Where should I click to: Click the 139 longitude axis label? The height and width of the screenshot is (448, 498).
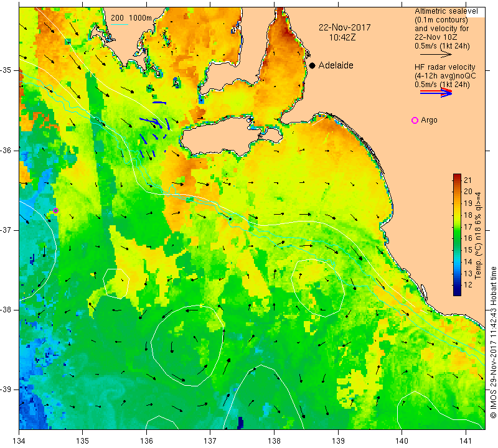(x=338, y=441)
